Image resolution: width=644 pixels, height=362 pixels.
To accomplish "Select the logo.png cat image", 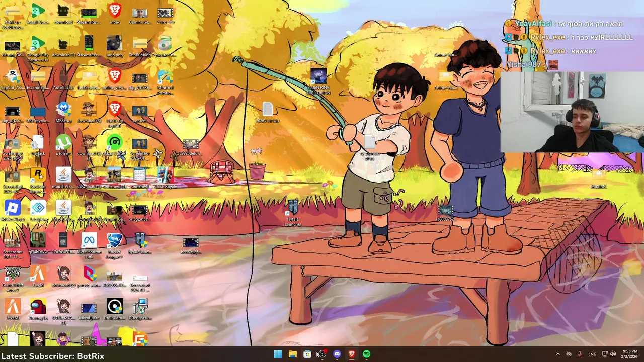I will [x=115, y=46].
